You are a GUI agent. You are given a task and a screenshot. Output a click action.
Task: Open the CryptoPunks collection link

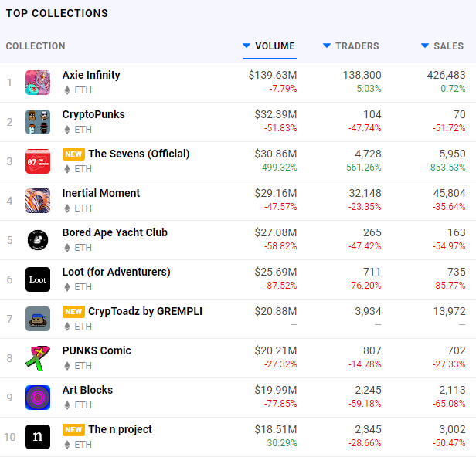[93, 114]
